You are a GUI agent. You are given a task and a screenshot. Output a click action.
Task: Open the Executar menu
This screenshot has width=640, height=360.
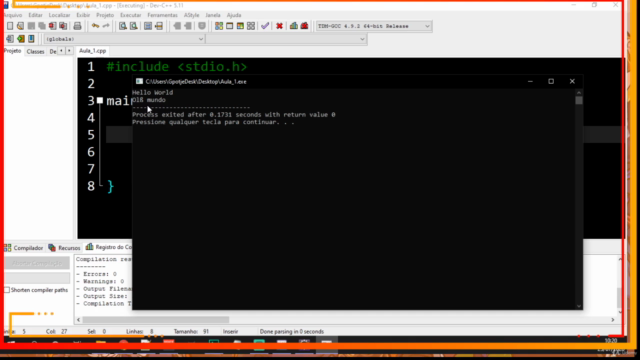point(130,15)
